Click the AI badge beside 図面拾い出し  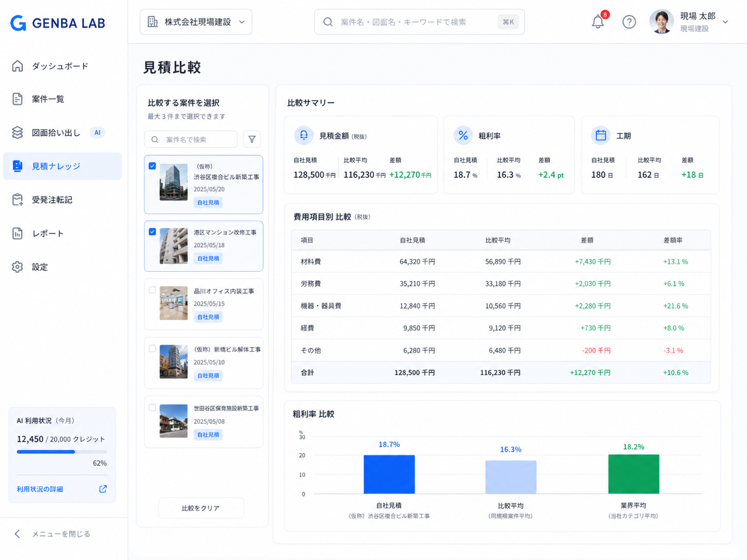point(97,133)
